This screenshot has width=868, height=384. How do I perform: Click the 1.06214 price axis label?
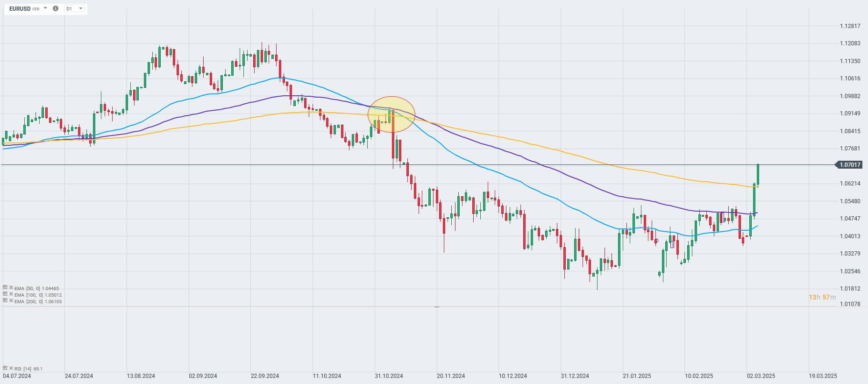pyautogui.click(x=850, y=184)
